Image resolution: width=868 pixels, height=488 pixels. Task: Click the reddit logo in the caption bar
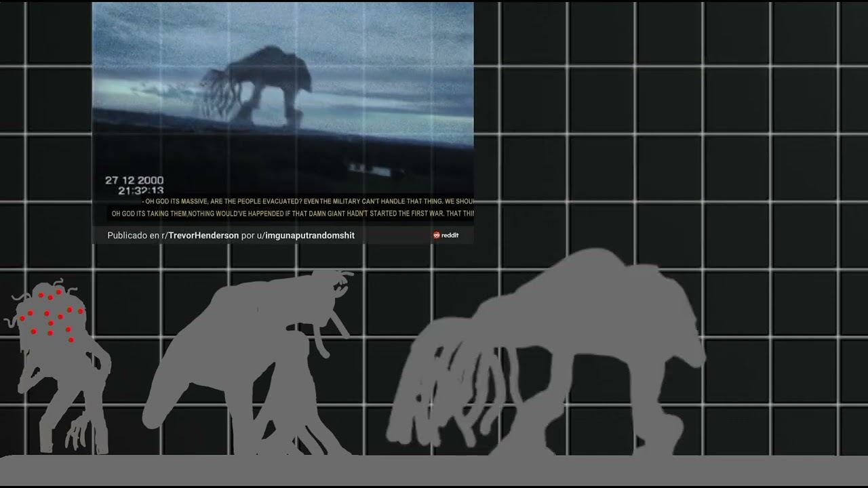pos(446,235)
